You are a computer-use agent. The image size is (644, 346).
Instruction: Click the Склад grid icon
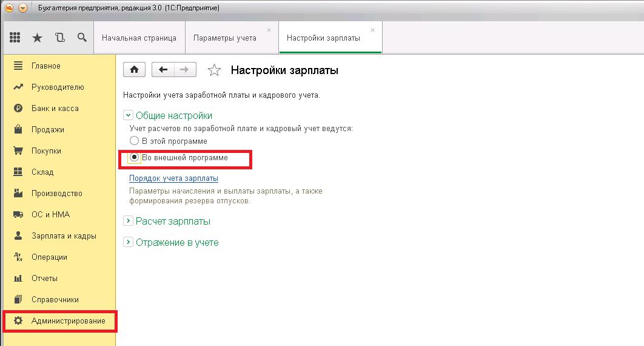18,172
